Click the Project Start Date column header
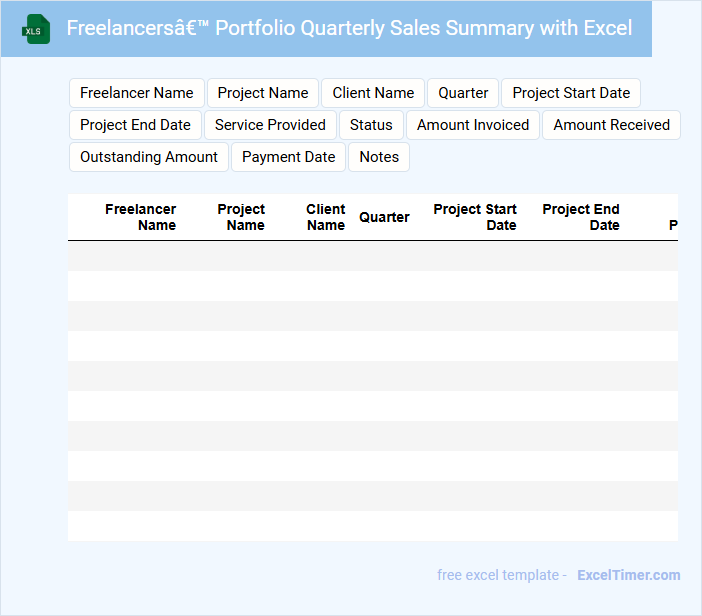The image size is (702, 616). (475, 217)
